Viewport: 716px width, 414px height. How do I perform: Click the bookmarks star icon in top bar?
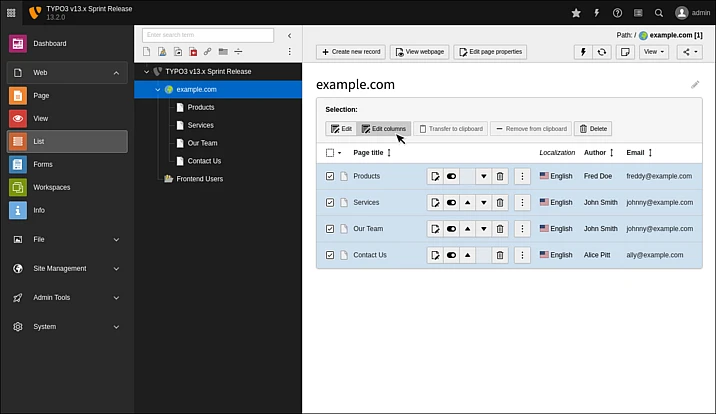(x=576, y=13)
